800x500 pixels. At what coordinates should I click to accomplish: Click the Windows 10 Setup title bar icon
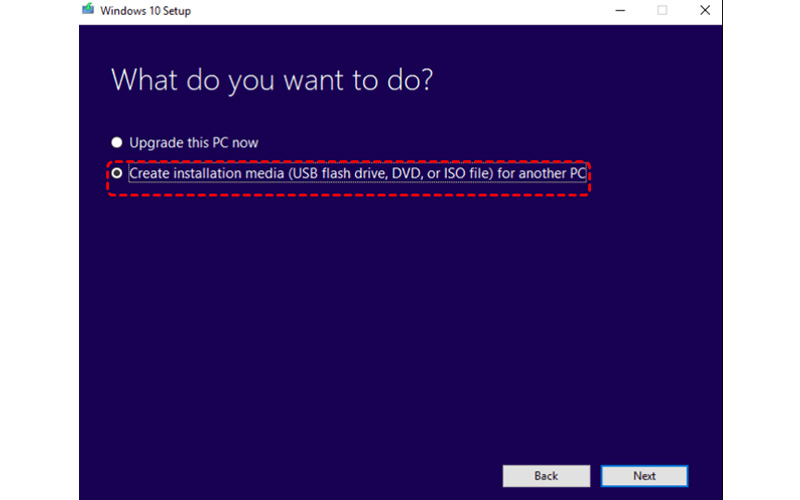pos(90,10)
